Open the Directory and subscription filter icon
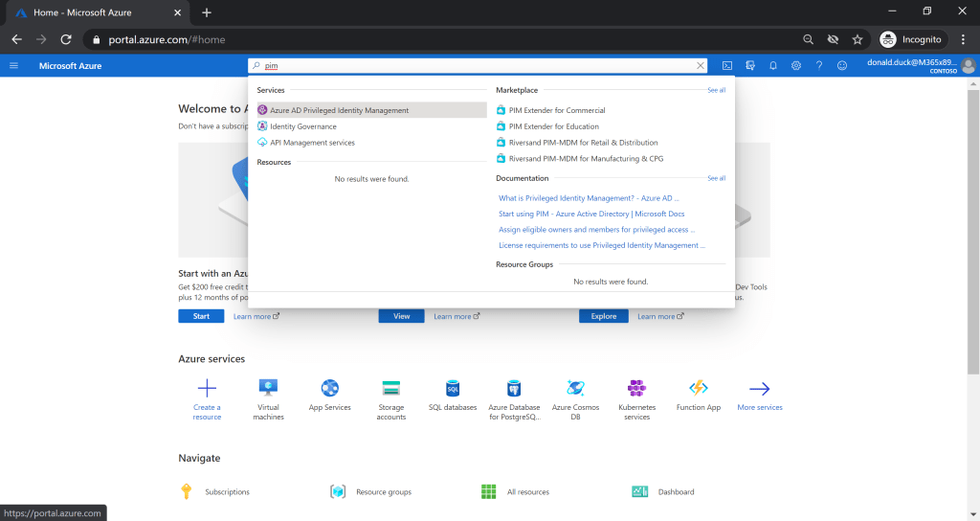Screen dimensions: 980x521 (749, 65)
